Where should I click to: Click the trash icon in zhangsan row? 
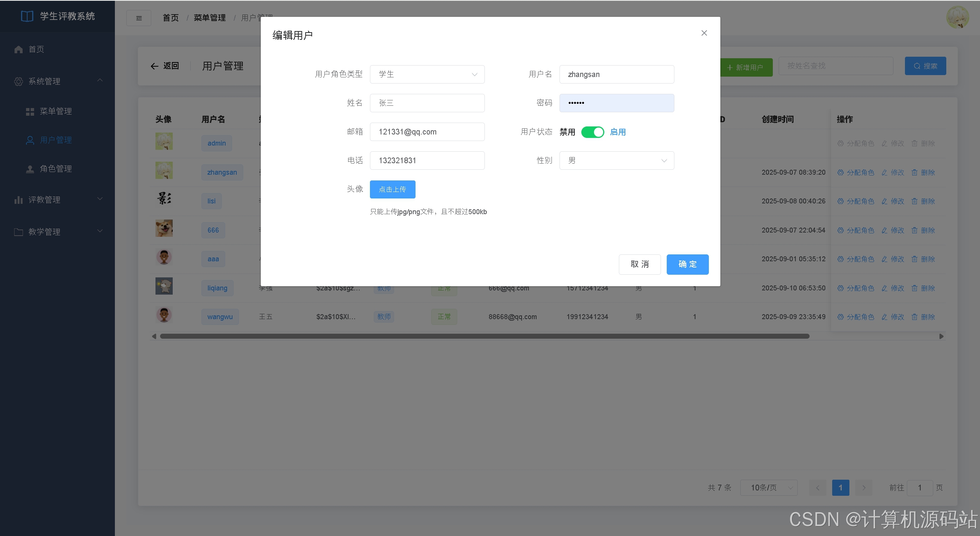tap(915, 172)
